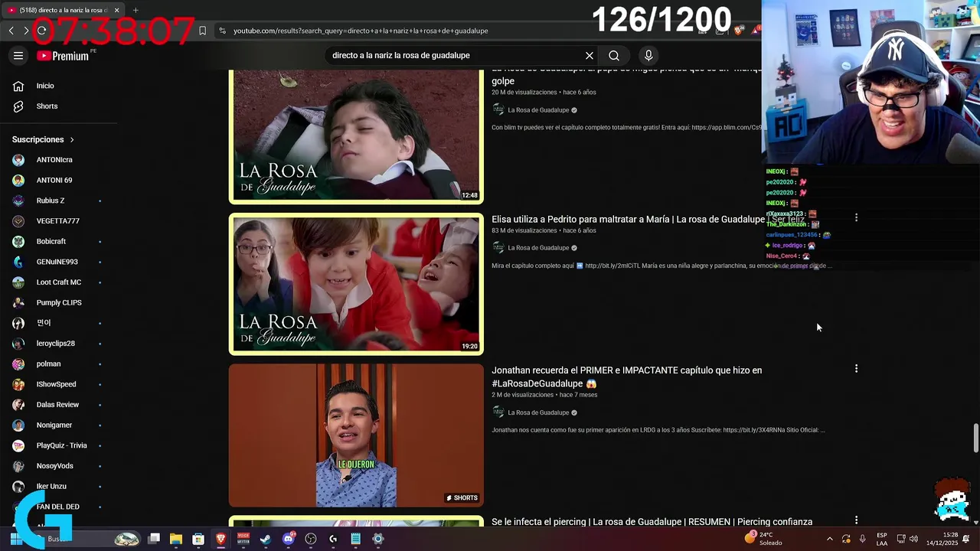
Task: Start voice search with the microphone
Action: coord(648,55)
